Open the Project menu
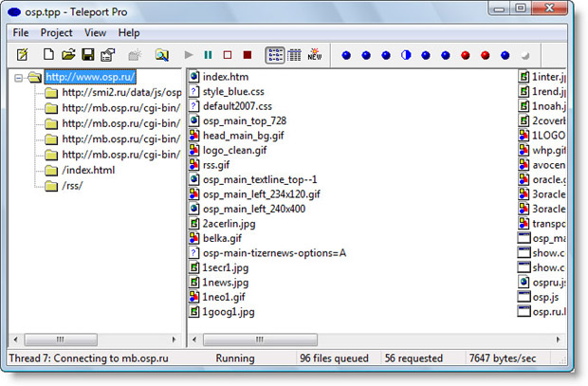Viewport: 588px width, 386px height. click(x=56, y=33)
